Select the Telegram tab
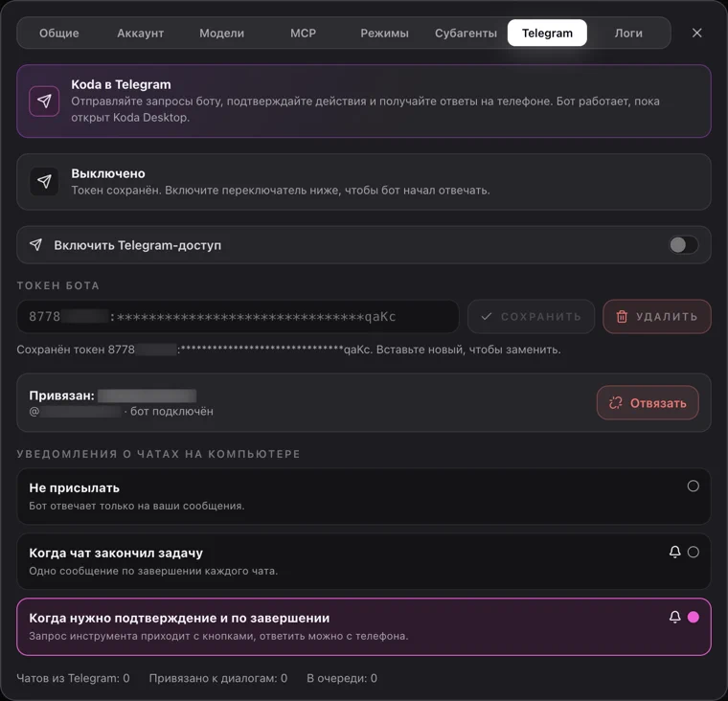 coord(547,33)
